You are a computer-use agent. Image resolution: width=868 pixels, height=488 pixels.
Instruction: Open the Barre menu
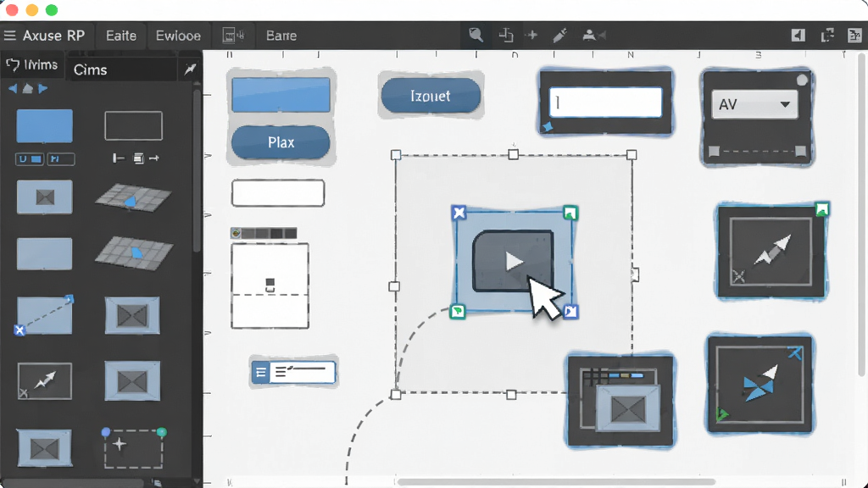[x=281, y=36]
